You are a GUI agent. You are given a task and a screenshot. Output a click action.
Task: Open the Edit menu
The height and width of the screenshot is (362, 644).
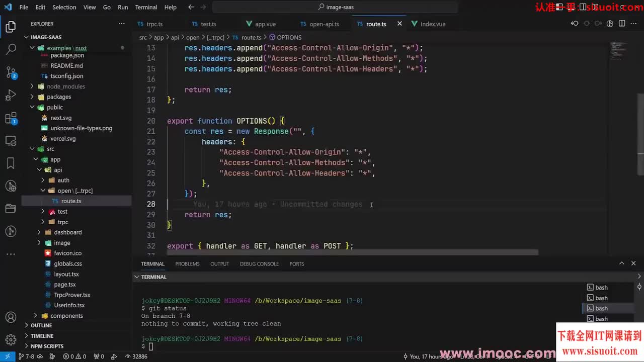[40, 7]
